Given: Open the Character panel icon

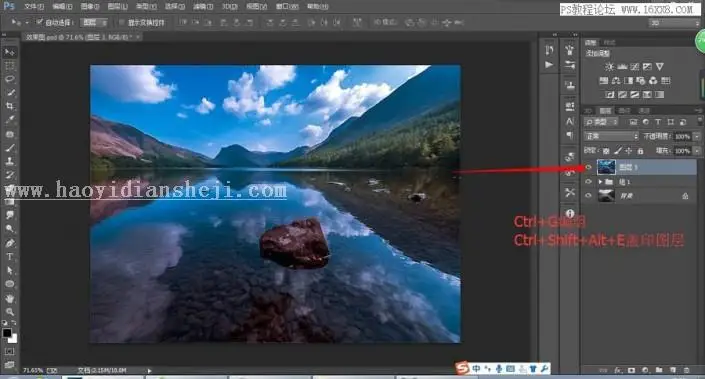Looking at the screenshot, I should [570, 121].
